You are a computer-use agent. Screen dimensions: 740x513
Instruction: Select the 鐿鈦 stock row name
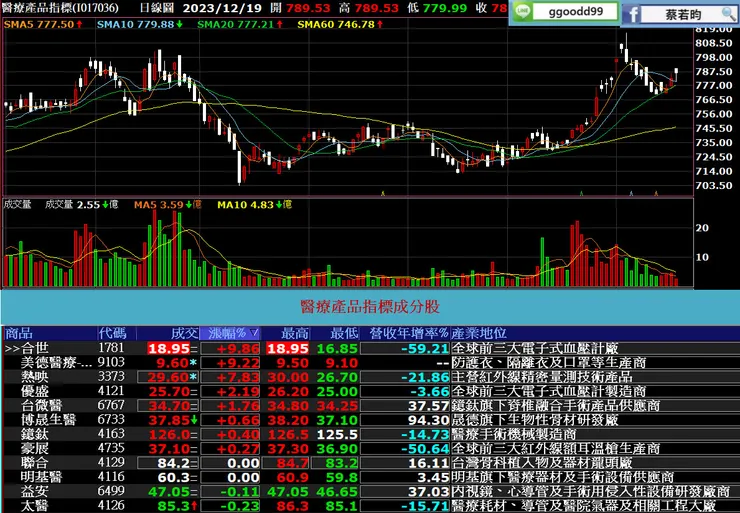point(35,434)
